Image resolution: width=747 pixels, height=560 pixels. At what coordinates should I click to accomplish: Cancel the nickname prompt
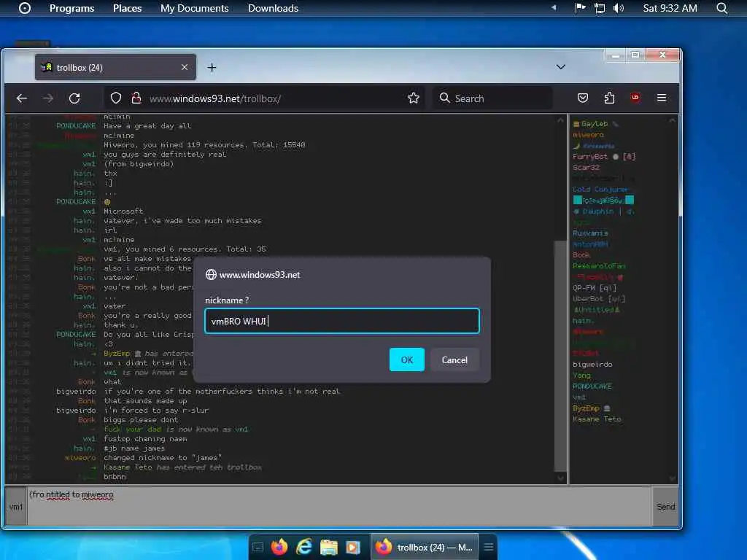[454, 359]
